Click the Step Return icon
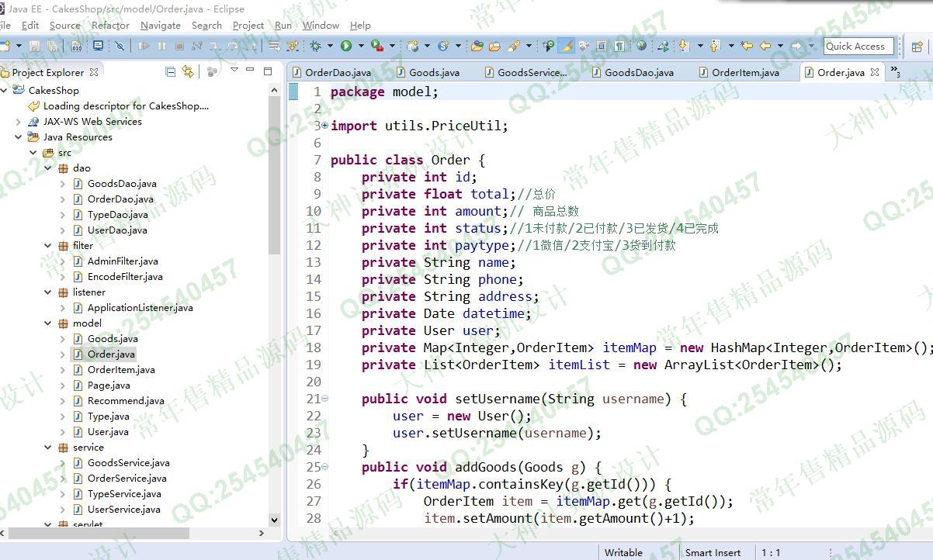 click(x=250, y=47)
